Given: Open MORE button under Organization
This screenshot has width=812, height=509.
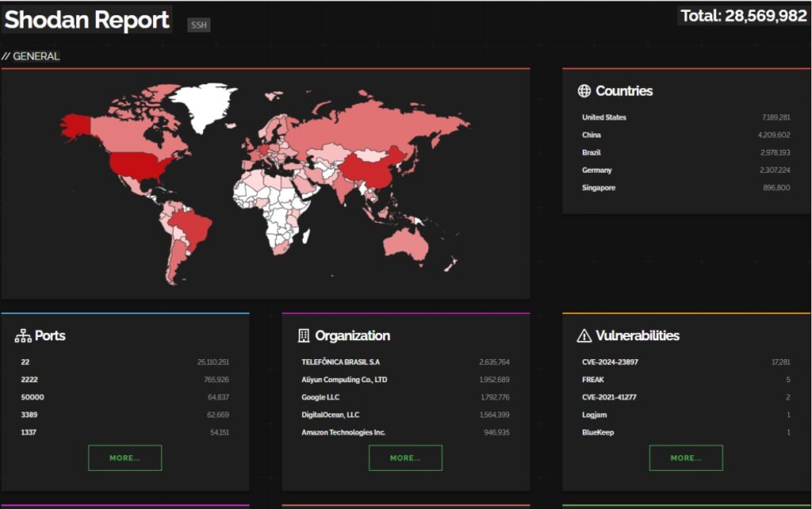Looking at the screenshot, I should click(x=405, y=457).
